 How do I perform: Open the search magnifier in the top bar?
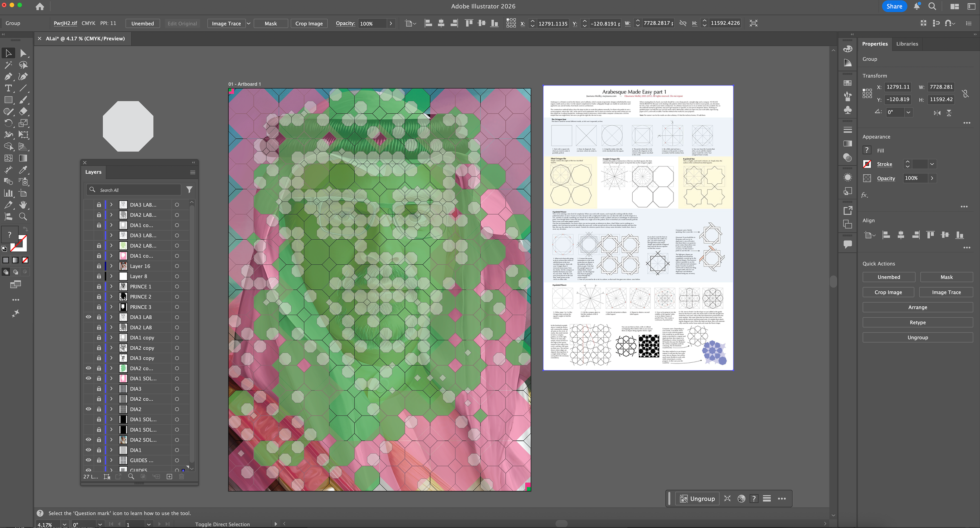pyautogui.click(x=932, y=6)
